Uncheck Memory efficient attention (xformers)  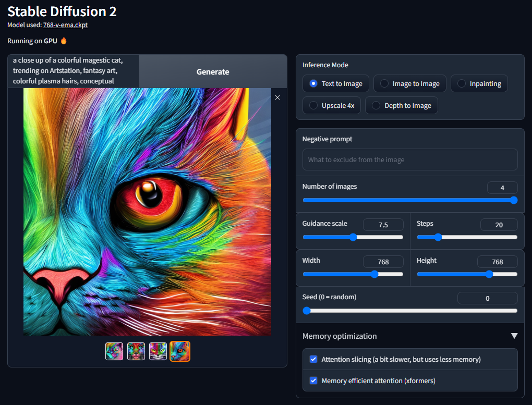tap(313, 381)
